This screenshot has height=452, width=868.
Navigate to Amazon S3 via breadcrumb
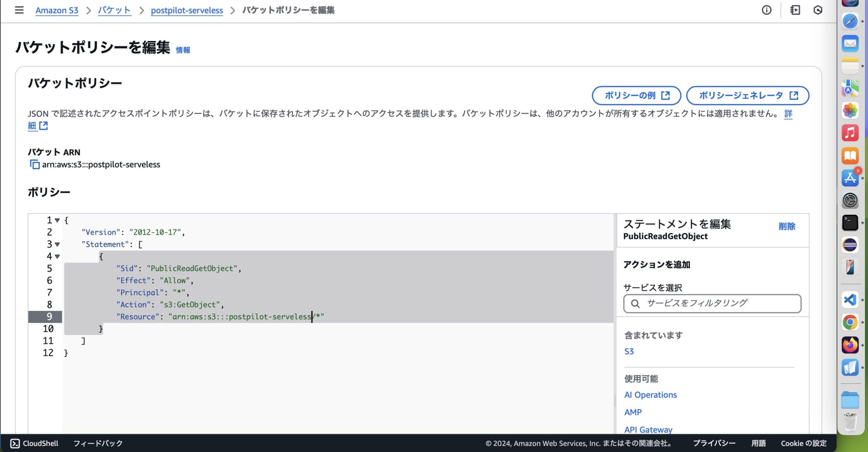tap(57, 10)
